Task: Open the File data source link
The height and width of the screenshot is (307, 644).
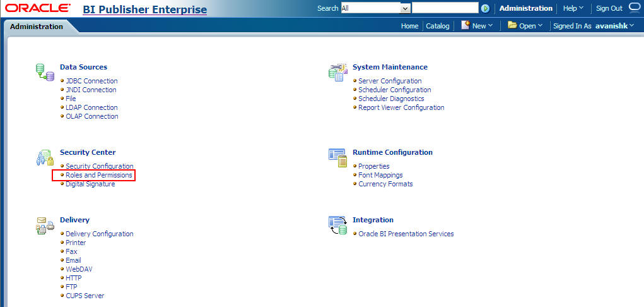Action: pos(71,99)
